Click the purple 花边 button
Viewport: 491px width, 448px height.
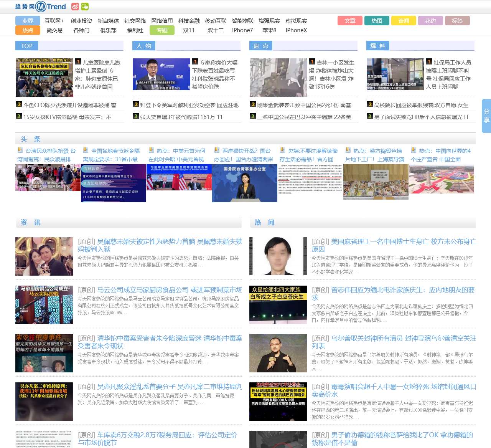(x=430, y=21)
